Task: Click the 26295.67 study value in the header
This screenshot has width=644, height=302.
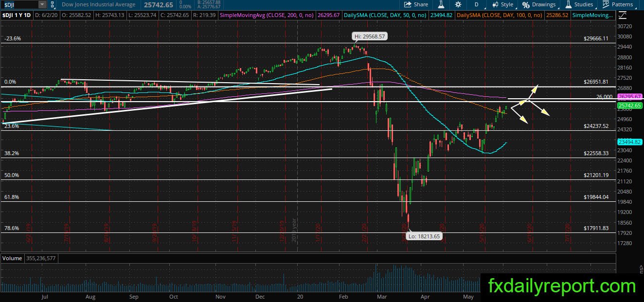Action: (x=329, y=16)
